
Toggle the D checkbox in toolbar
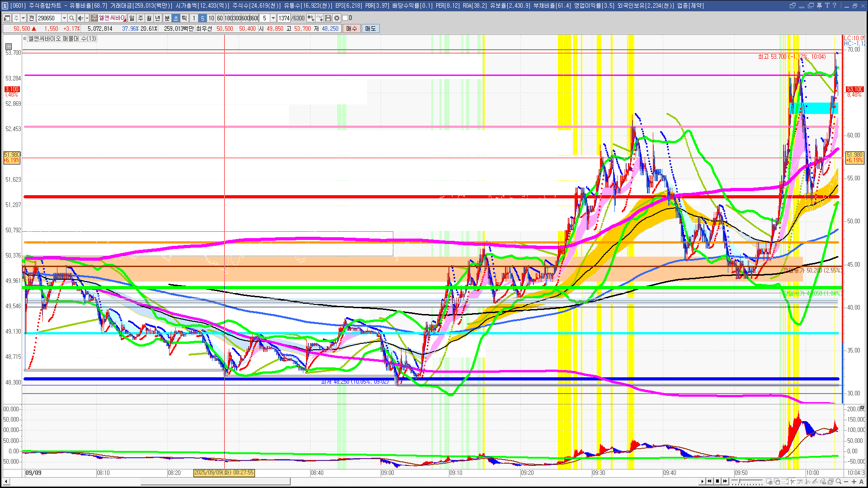pyautogui.click(x=345, y=18)
